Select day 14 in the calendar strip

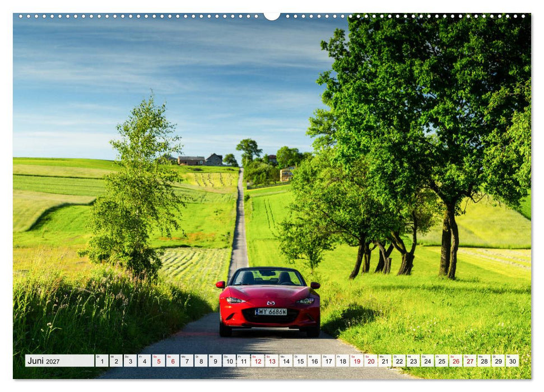click(286, 361)
